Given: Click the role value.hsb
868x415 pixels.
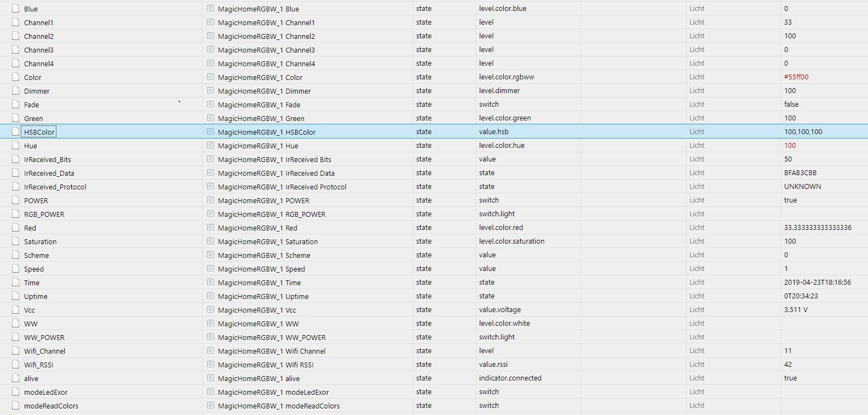Looking at the screenshot, I should click(x=494, y=132).
